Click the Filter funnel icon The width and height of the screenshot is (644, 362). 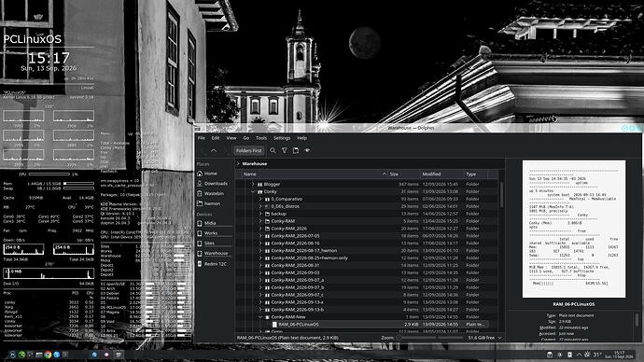click(285, 150)
